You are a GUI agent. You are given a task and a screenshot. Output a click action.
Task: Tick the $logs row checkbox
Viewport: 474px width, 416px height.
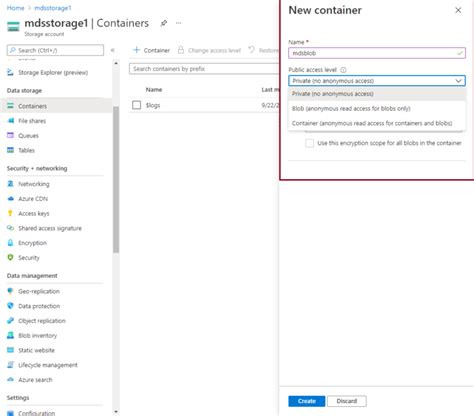137,105
